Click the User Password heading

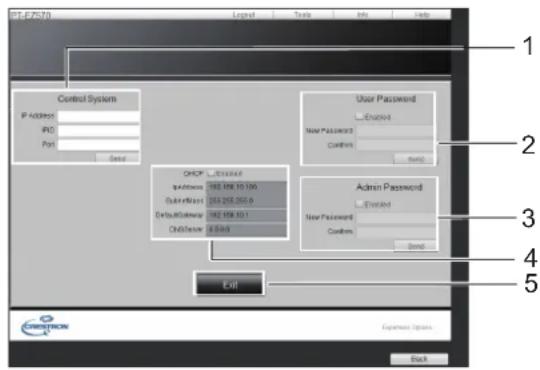(386, 99)
